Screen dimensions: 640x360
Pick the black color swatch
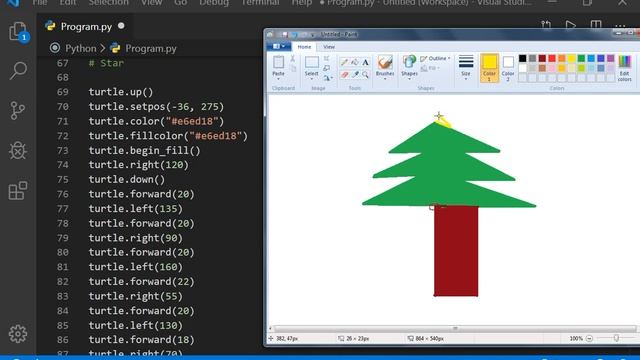(522, 58)
